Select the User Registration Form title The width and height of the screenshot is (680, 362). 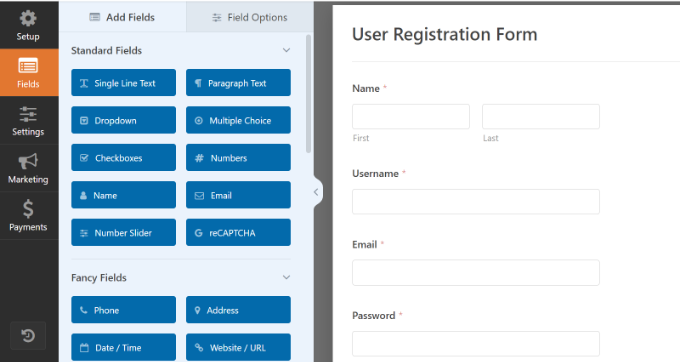click(445, 34)
